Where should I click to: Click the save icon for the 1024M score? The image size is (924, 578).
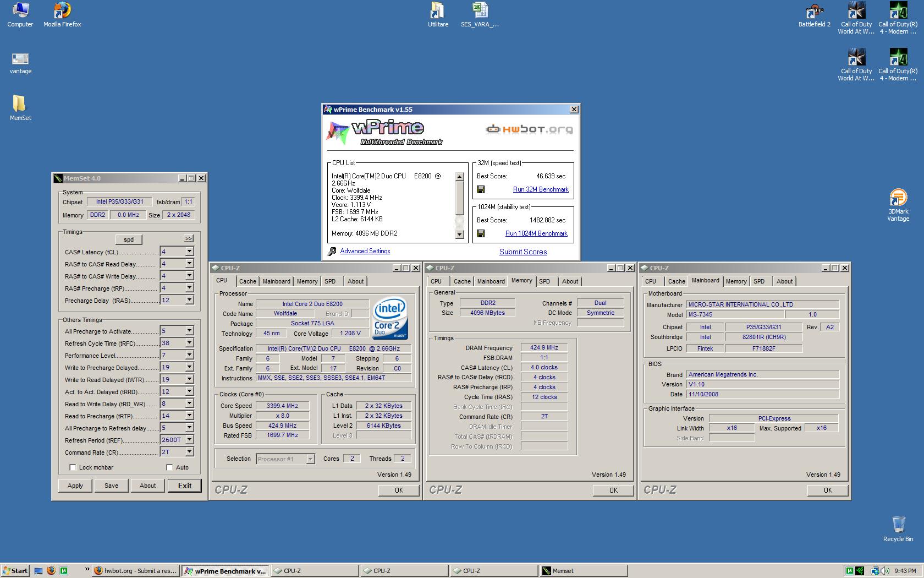[481, 233]
